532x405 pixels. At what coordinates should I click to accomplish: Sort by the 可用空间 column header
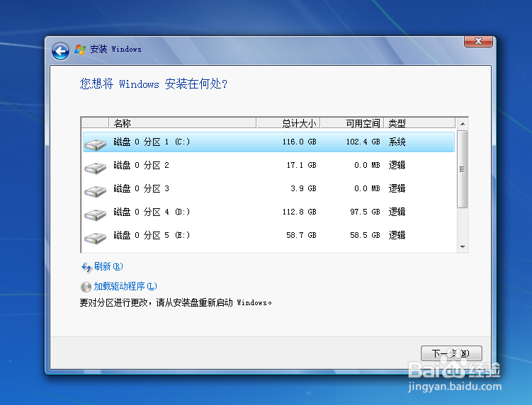[x=352, y=122]
